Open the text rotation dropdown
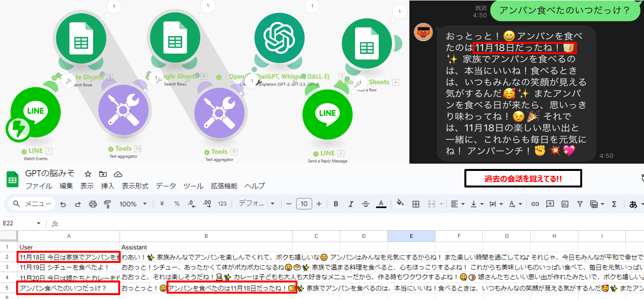644x299 pixels. click(x=515, y=204)
